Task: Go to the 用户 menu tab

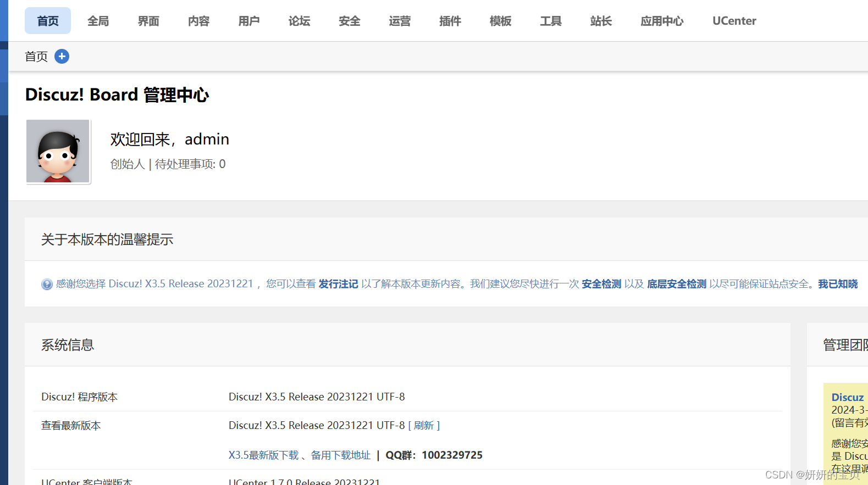Action: coord(249,21)
